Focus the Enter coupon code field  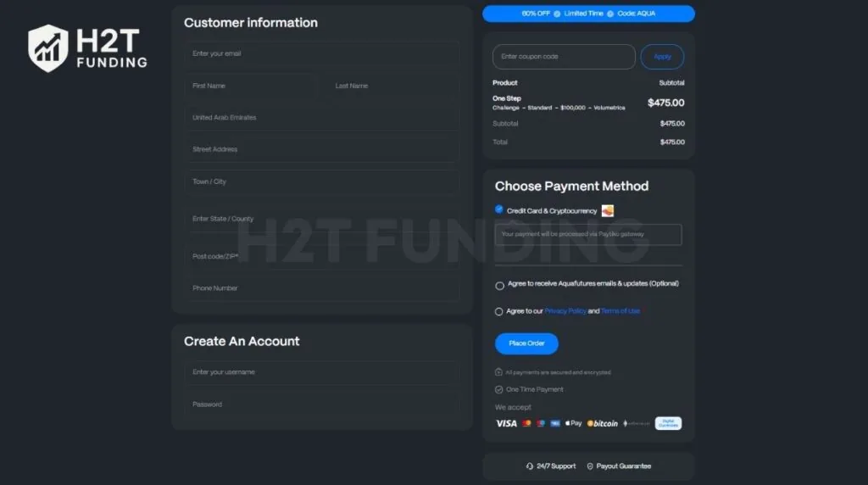click(x=564, y=57)
